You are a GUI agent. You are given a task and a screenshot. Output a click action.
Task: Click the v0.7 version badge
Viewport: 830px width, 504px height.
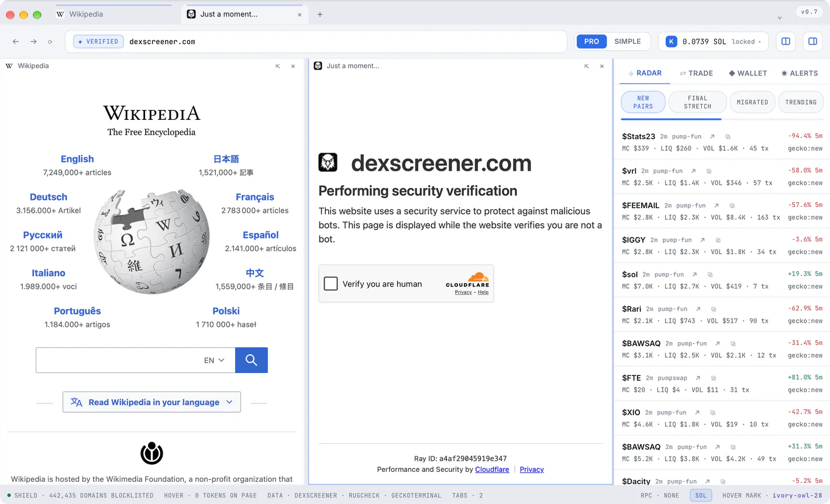(810, 12)
